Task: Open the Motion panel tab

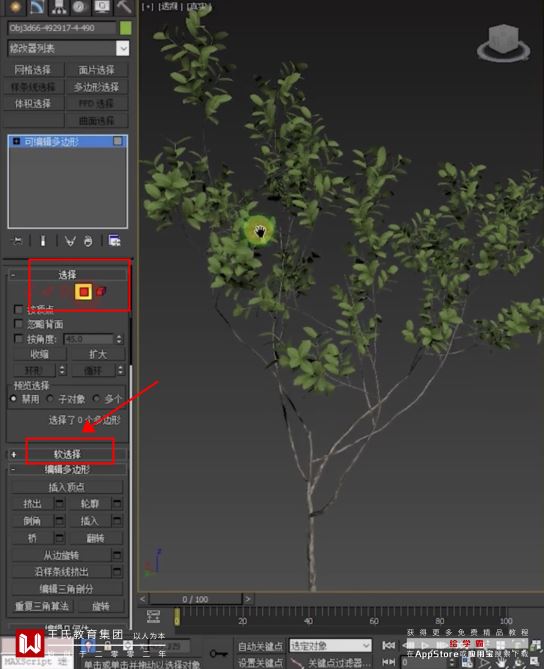Action: coord(79,6)
